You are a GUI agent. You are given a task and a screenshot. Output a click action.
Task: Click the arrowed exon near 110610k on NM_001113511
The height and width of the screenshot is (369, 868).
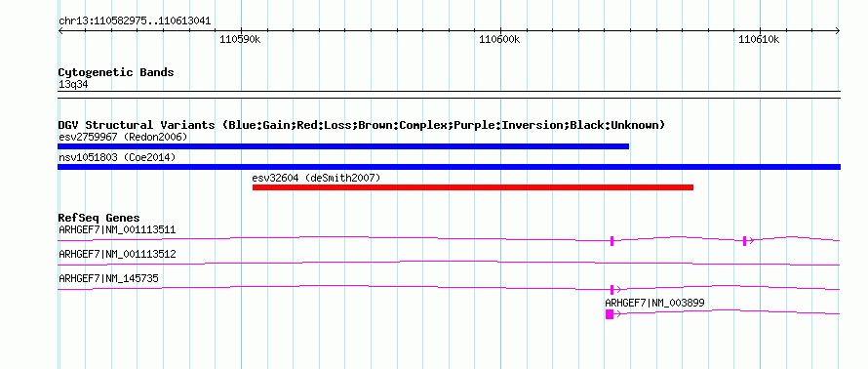click(x=747, y=240)
